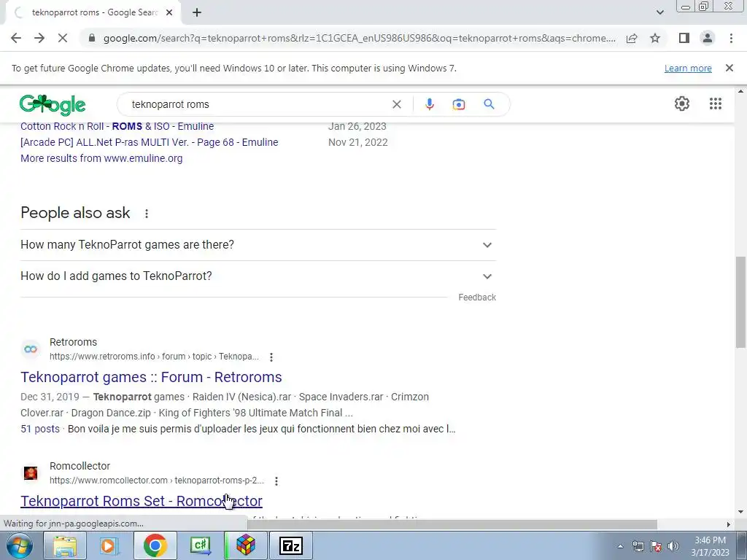Share this page icon in address bar
This screenshot has height=560, width=747.
pyautogui.click(x=632, y=38)
